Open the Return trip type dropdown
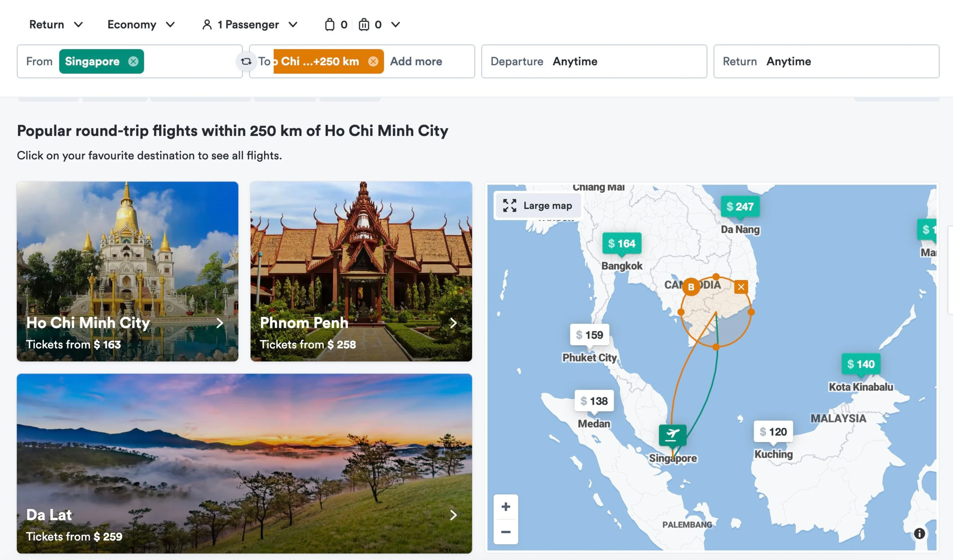This screenshot has width=953, height=560. 56,25
